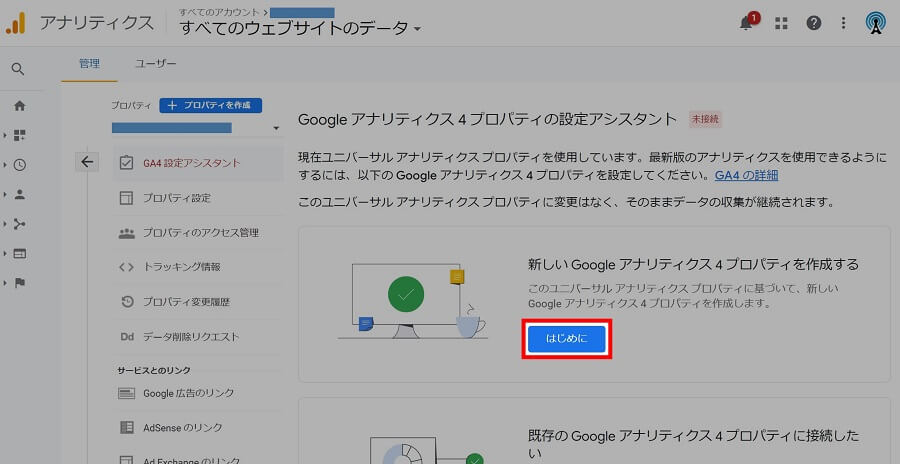
Task: Open the account profile avatar
Action: (875, 23)
